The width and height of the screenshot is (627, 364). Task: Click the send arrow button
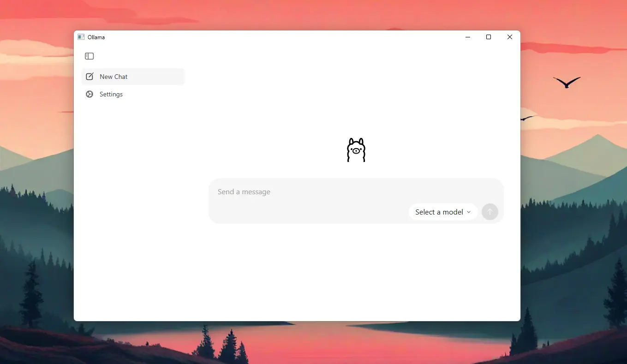pyautogui.click(x=490, y=212)
